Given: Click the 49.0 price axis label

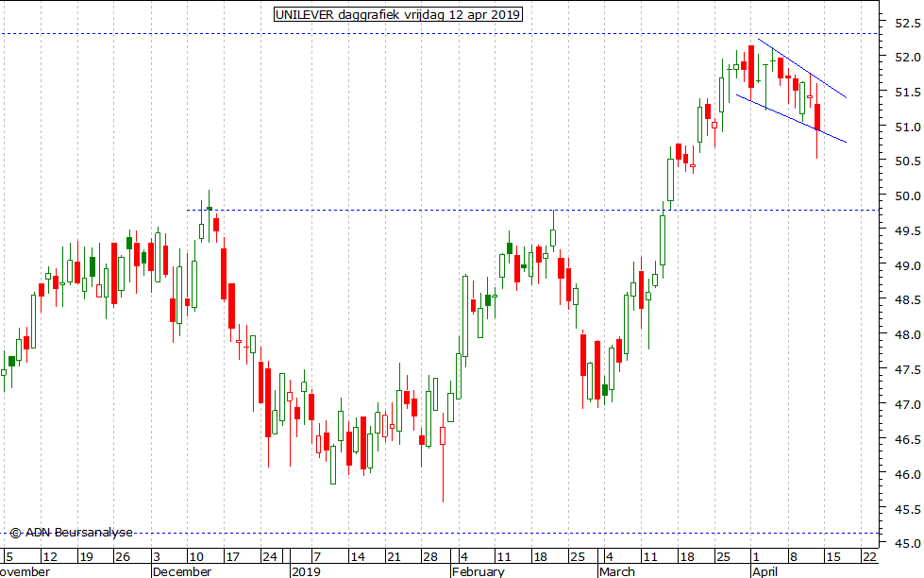Looking at the screenshot, I should (908, 265).
